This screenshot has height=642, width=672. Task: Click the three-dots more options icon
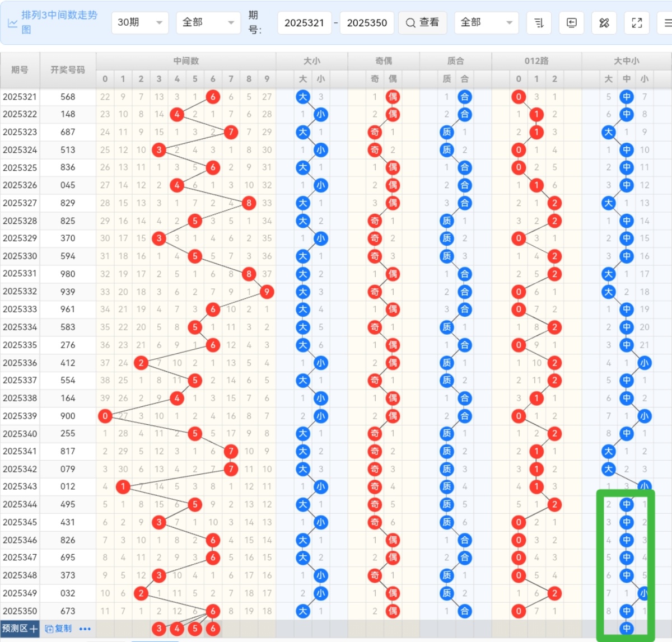[85, 629]
